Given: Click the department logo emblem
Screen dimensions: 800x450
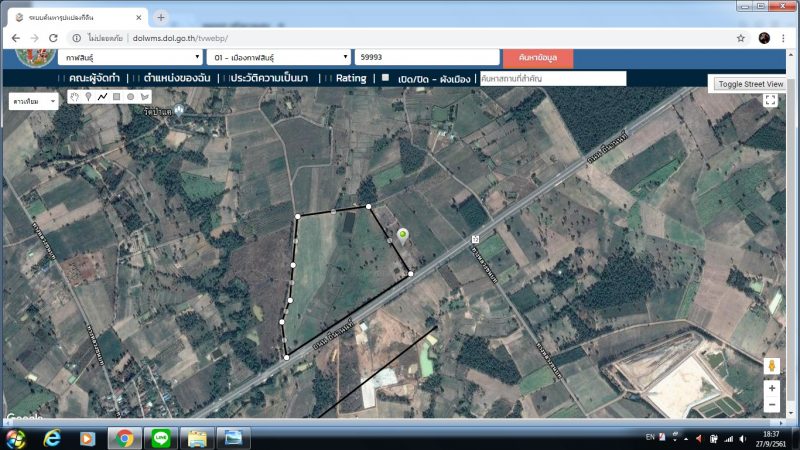Looking at the screenshot, I should pos(36,58).
